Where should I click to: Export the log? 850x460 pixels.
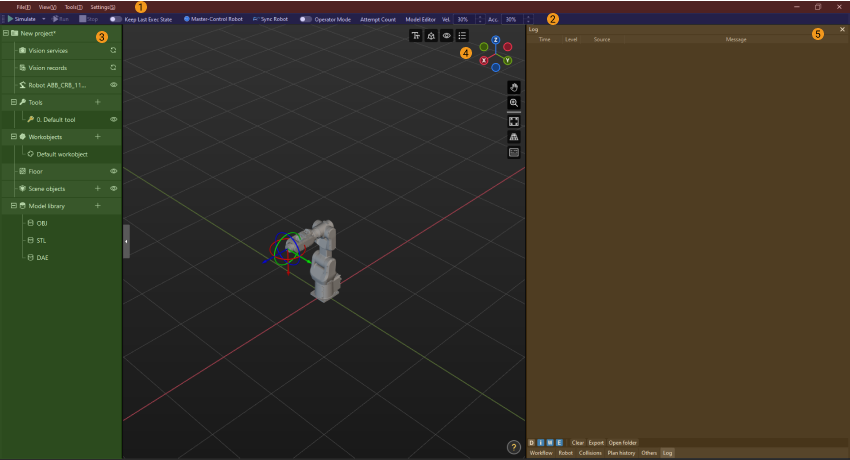596,443
